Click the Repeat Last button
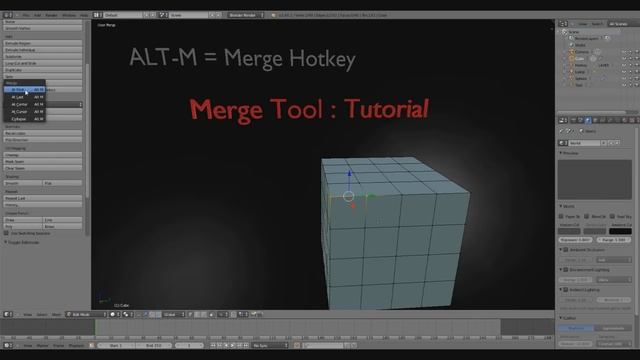The width and height of the screenshot is (640, 360). point(43,198)
